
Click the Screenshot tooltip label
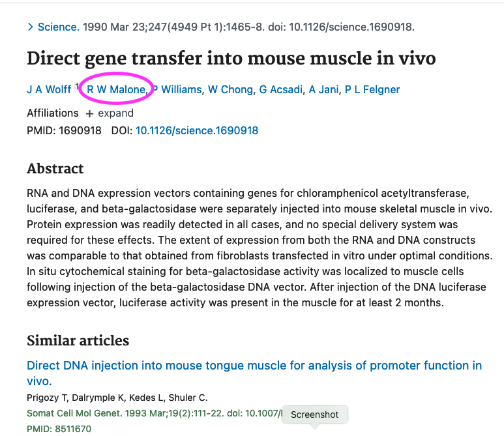(x=315, y=414)
